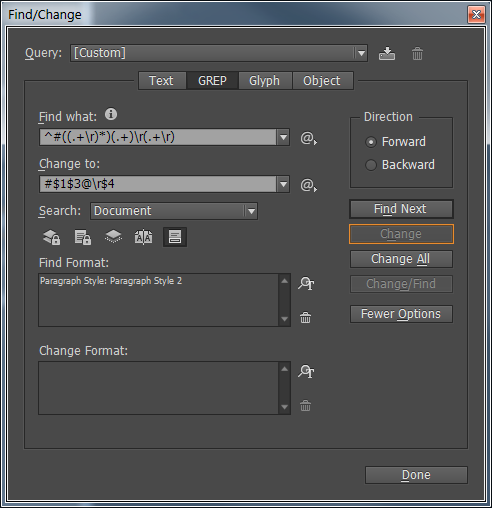Click the Delete Query trash icon
This screenshot has height=508, width=492.
(x=417, y=53)
